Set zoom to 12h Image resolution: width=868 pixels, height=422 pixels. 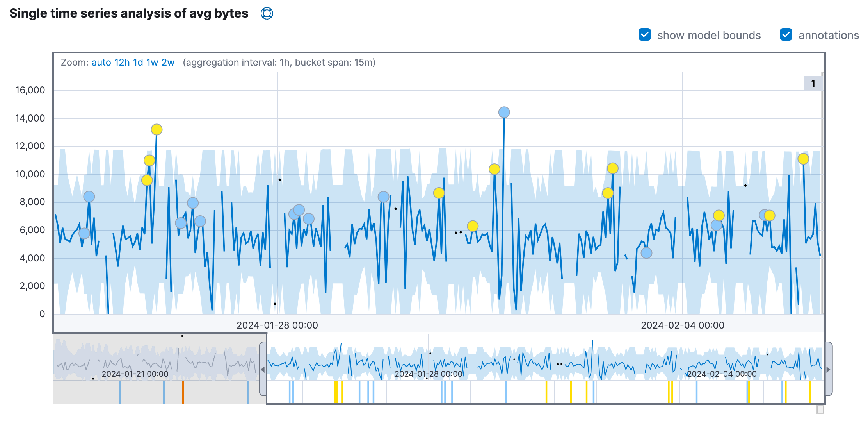[x=122, y=63]
